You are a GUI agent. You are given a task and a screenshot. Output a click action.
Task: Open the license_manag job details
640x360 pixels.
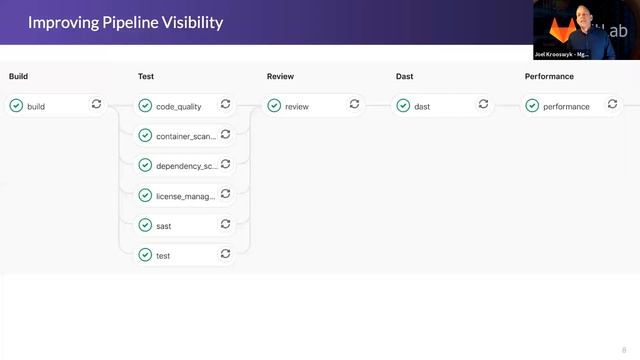(x=186, y=196)
